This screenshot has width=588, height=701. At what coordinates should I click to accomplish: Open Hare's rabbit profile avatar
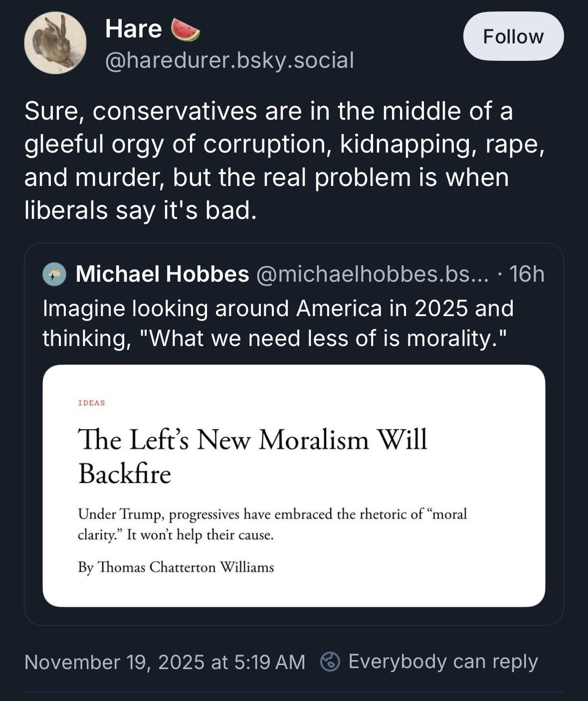point(55,43)
